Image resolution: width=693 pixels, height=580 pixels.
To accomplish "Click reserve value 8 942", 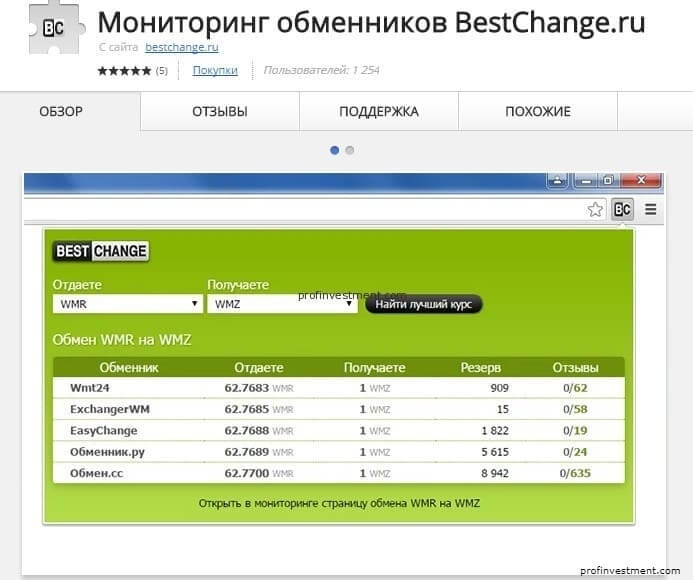I will click(x=495, y=473).
